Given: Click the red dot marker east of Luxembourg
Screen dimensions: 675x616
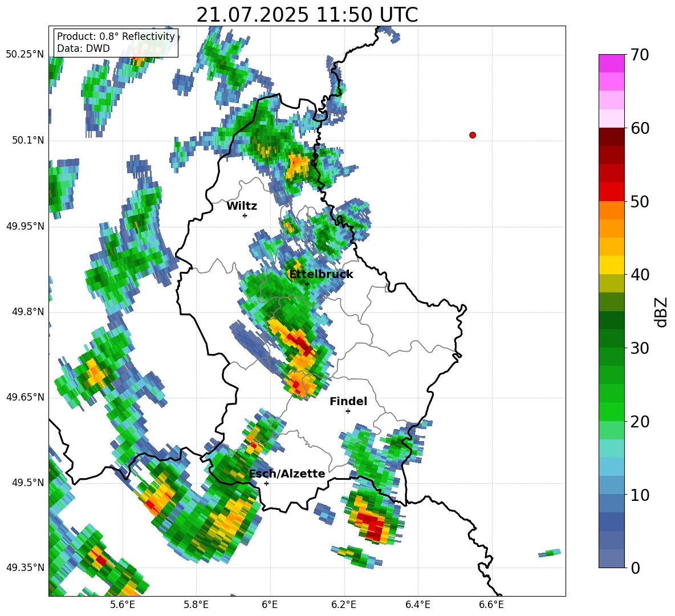Looking at the screenshot, I should coord(473,135).
